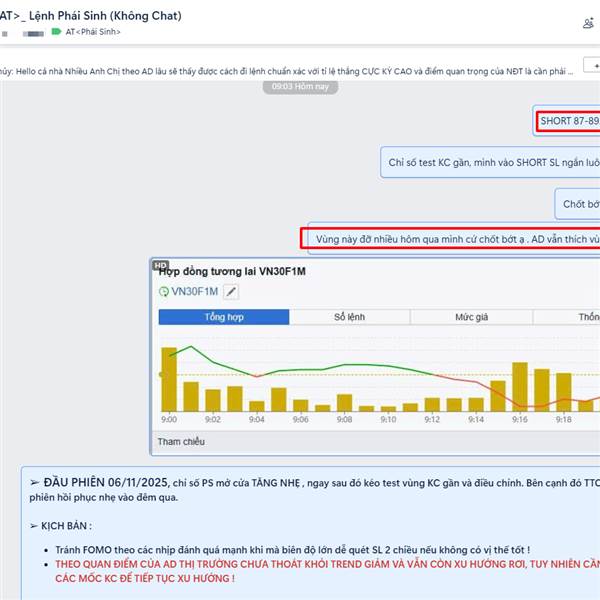Click the pencil edit icon beside VN30F1M
Viewport: 600px width, 600px height.
(x=231, y=292)
